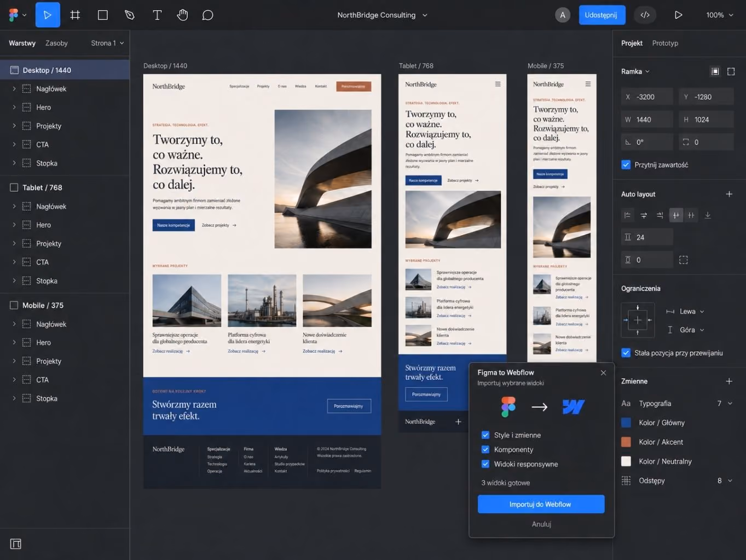Switch to the Zasoby tab
Screen dimensions: 746x560
[56, 43]
